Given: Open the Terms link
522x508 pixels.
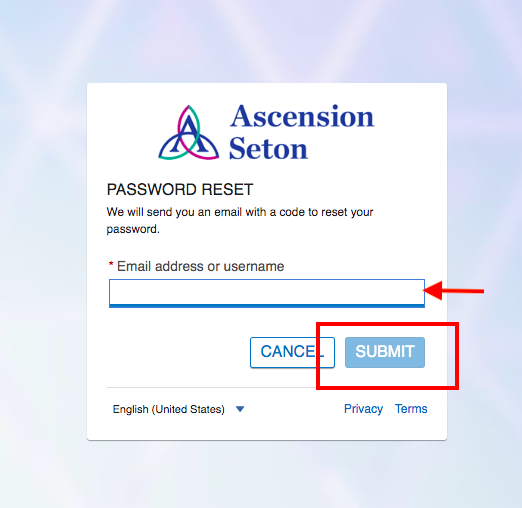Looking at the screenshot, I should [411, 409].
